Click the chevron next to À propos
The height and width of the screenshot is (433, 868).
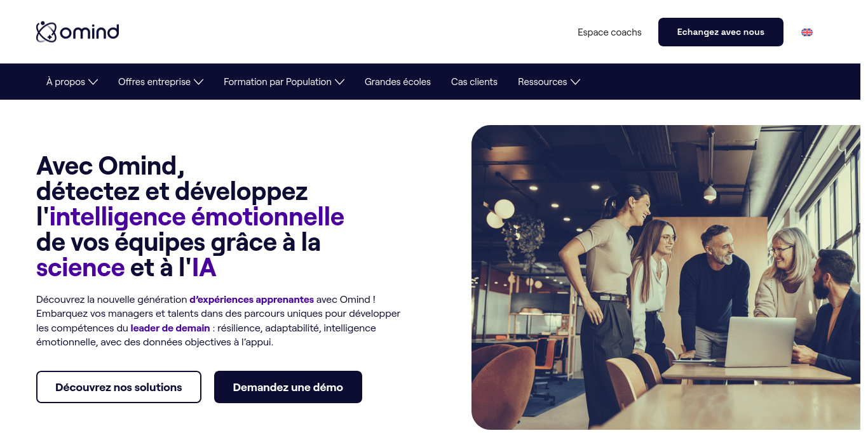[x=93, y=82]
